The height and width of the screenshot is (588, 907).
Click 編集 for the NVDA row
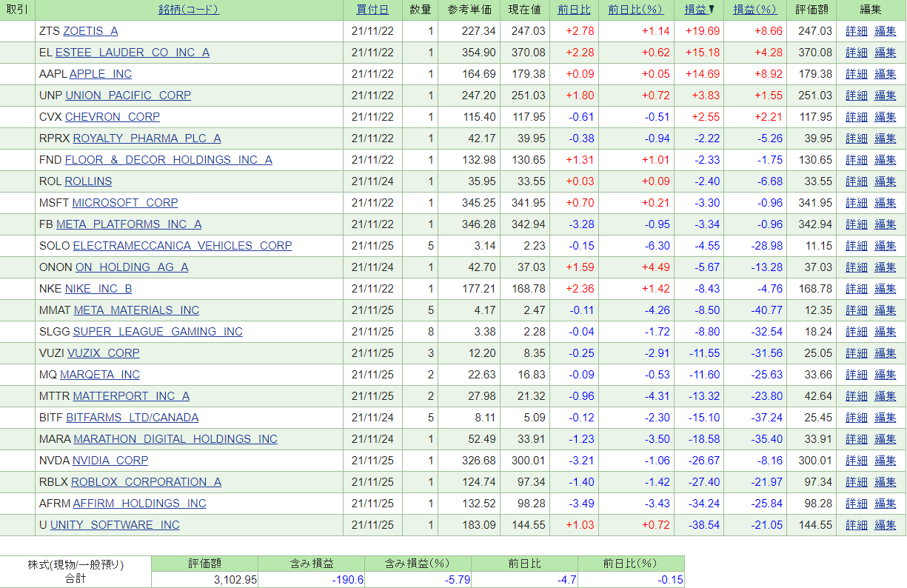pyautogui.click(x=886, y=461)
